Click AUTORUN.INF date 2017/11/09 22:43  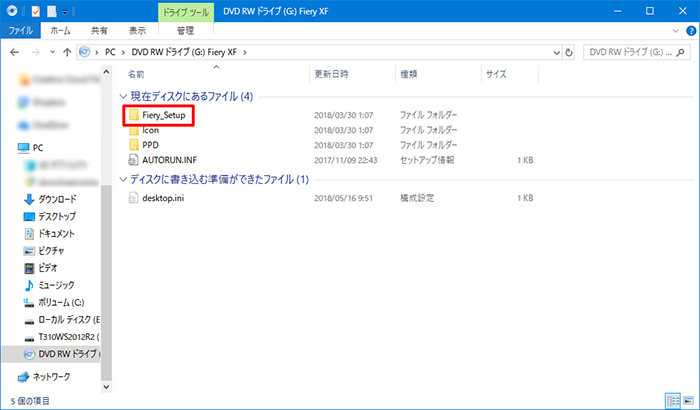pos(346,160)
